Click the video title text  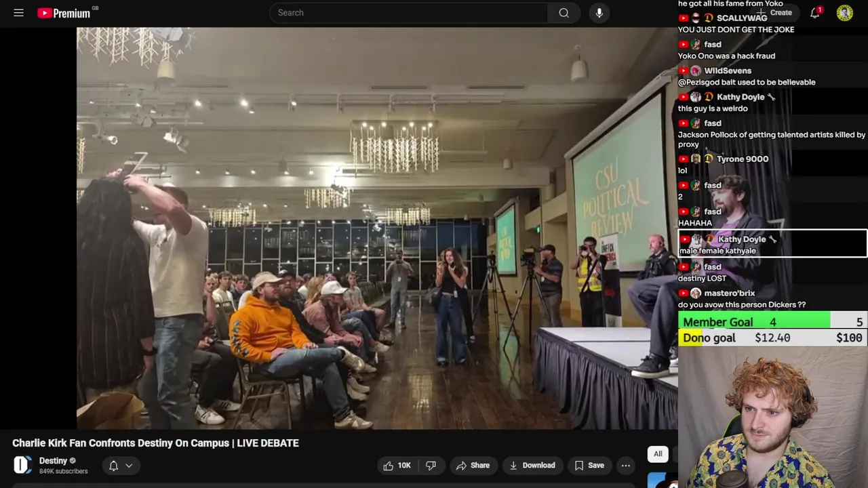coord(155,443)
